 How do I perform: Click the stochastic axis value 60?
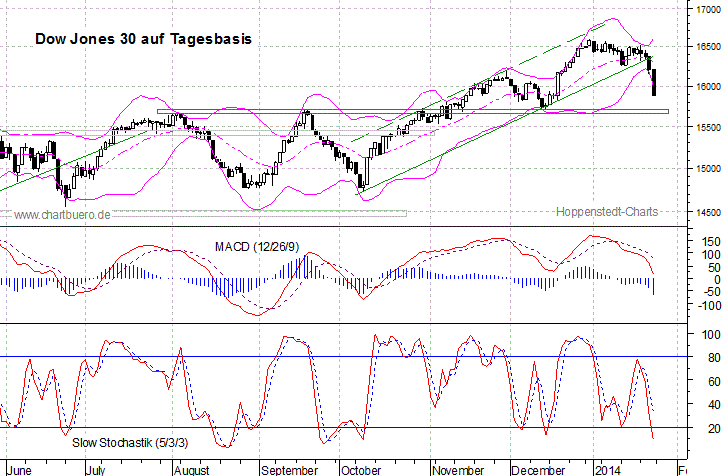[x=714, y=381]
